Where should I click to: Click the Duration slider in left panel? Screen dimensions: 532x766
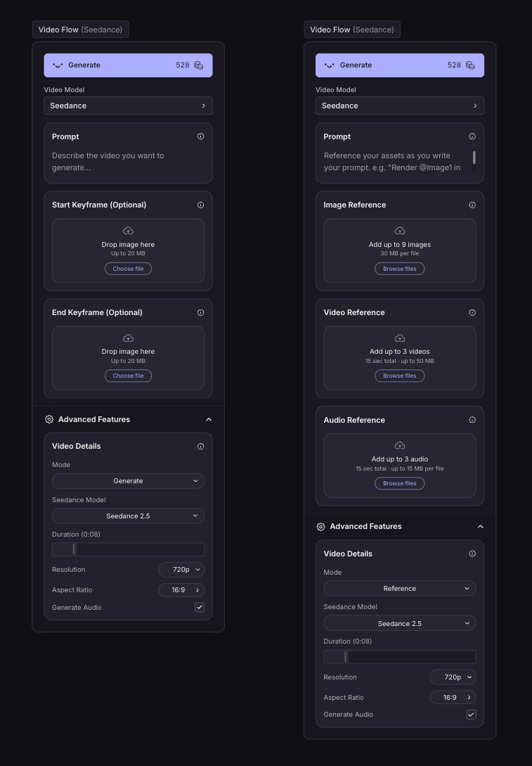(129, 549)
